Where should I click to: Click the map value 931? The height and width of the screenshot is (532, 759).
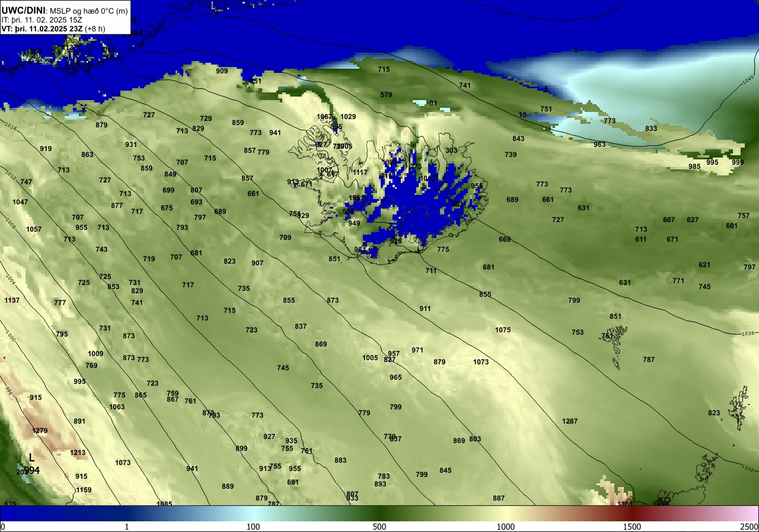click(x=131, y=145)
